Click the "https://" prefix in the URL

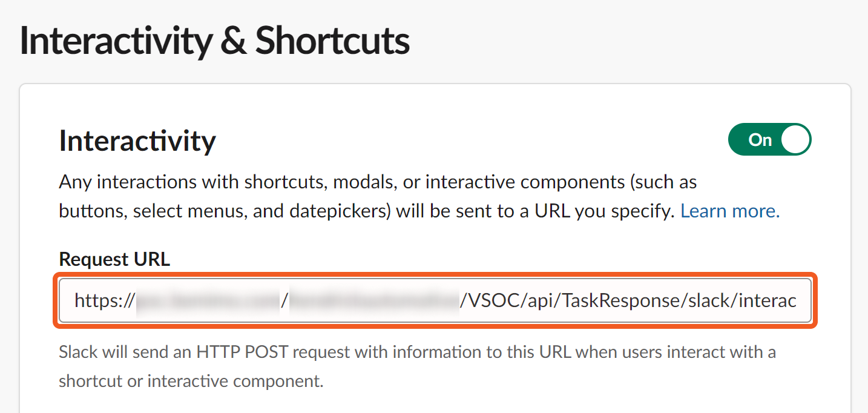click(x=104, y=301)
